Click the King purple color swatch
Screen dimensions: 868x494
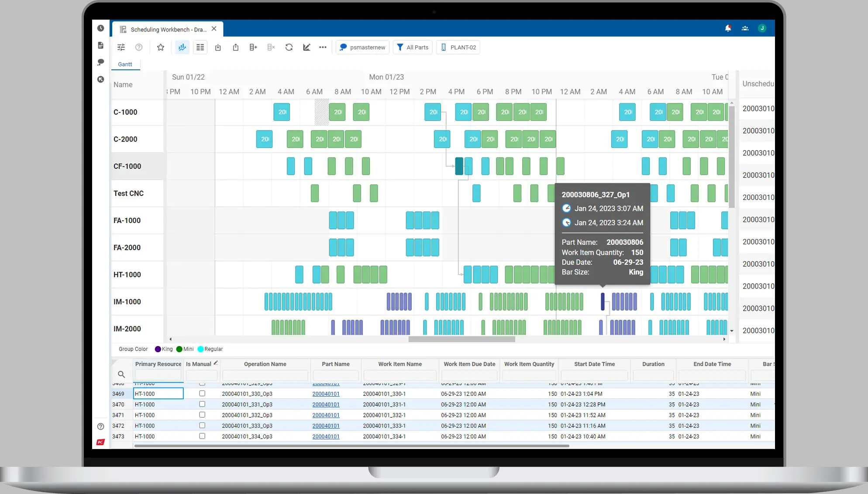tap(158, 349)
